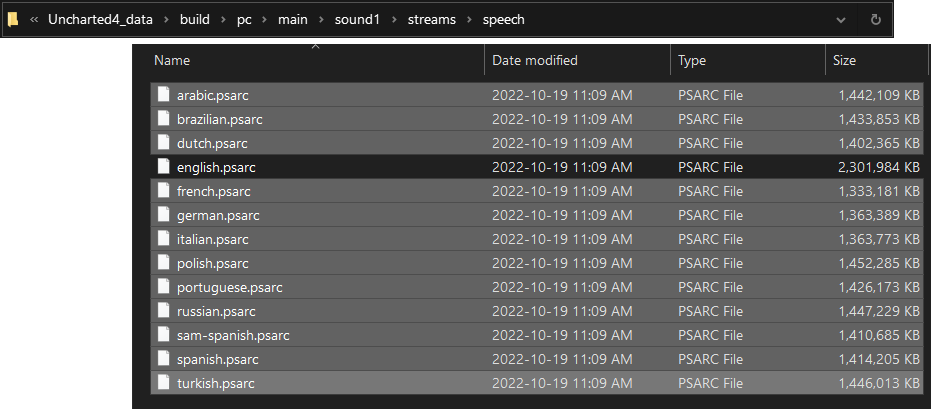Sort files by Name column
Viewport: 931px width, 409px height.
tap(172, 61)
